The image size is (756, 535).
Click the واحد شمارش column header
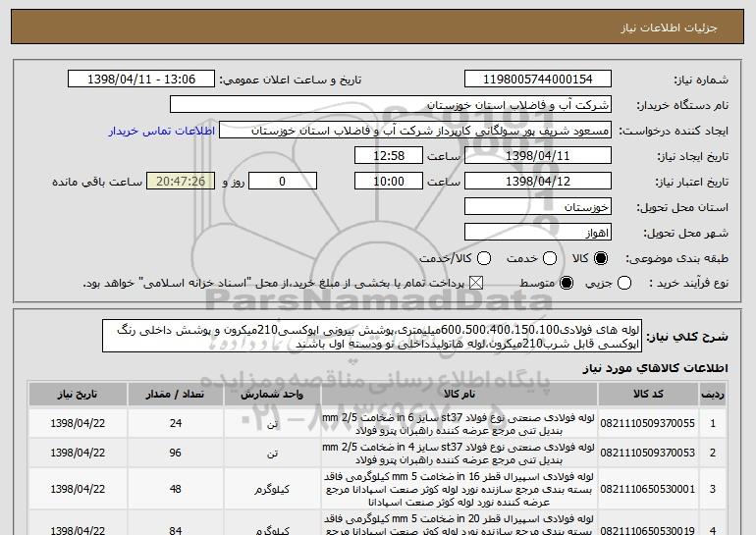click(x=272, y=395)
